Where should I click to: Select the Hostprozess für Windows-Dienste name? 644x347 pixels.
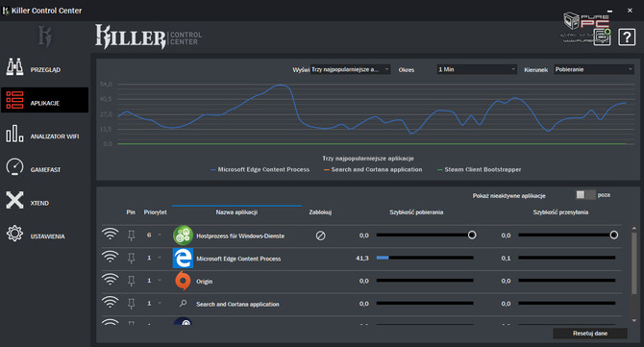point(240,235)
